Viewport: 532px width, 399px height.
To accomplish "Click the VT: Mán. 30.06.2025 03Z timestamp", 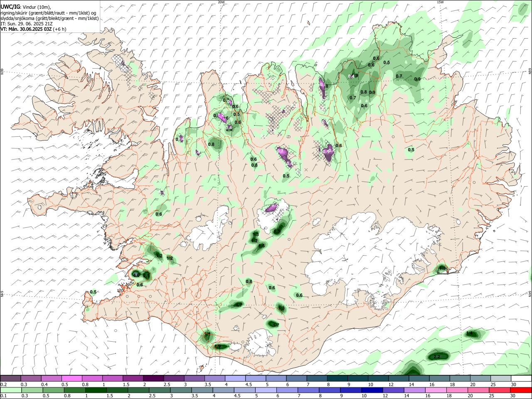I will click(26, 30).
